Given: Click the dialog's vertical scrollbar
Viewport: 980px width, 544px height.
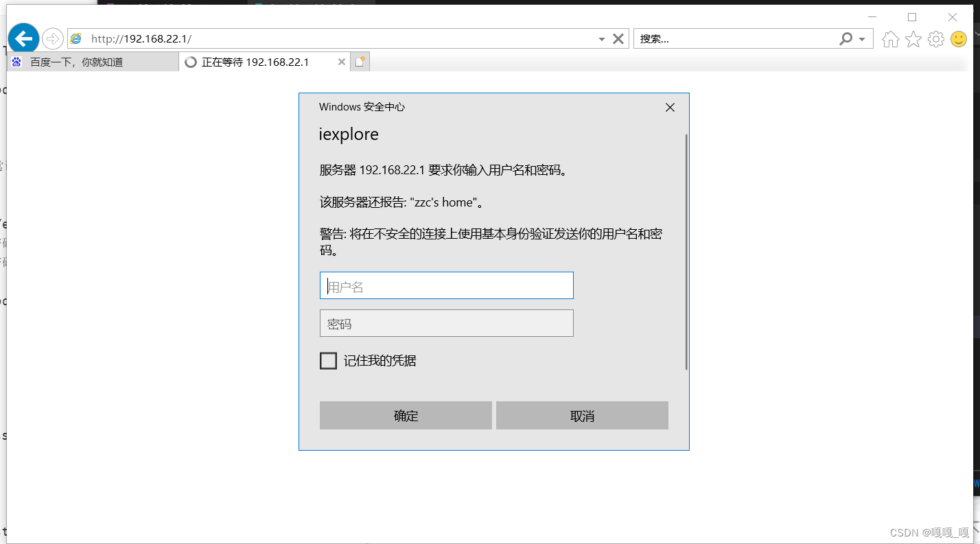Looking at the screenshot, I should tap(686, 252).
